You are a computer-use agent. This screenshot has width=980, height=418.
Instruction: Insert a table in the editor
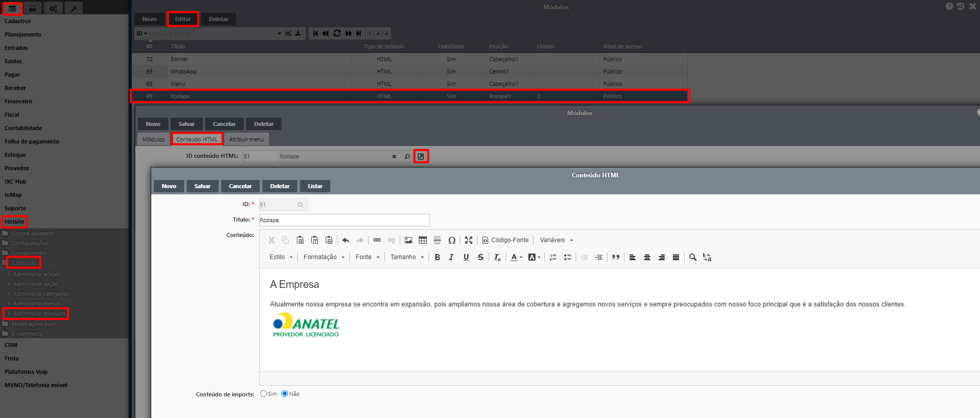tap(423, 240)
